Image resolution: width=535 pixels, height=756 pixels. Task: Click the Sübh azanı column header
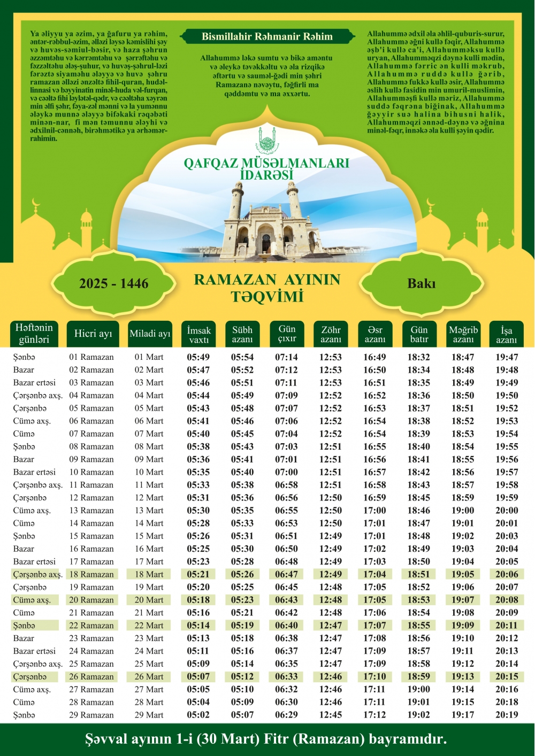point(242,334)
